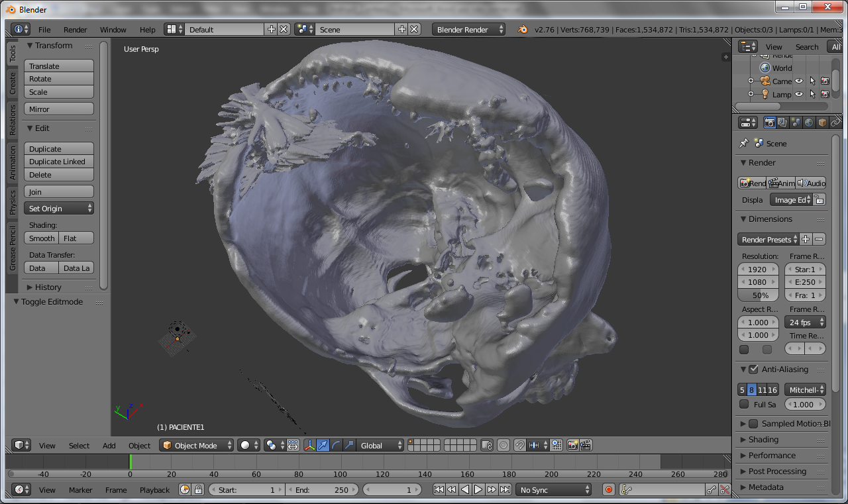Open the Render Presets dropdown
Screen dimensions: 848x504
click(768, 239)
